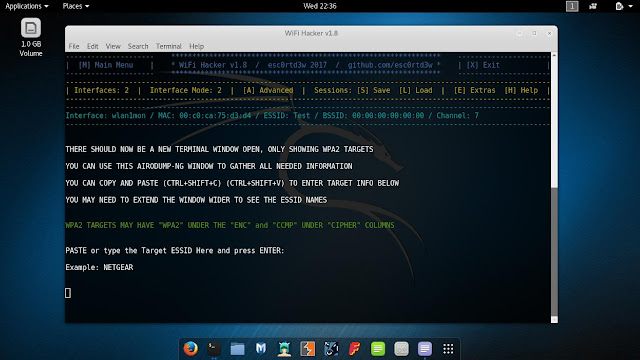This screenshot has height=360, width=640.
Task: Expand the Applications menu
Action: [27, 6]
